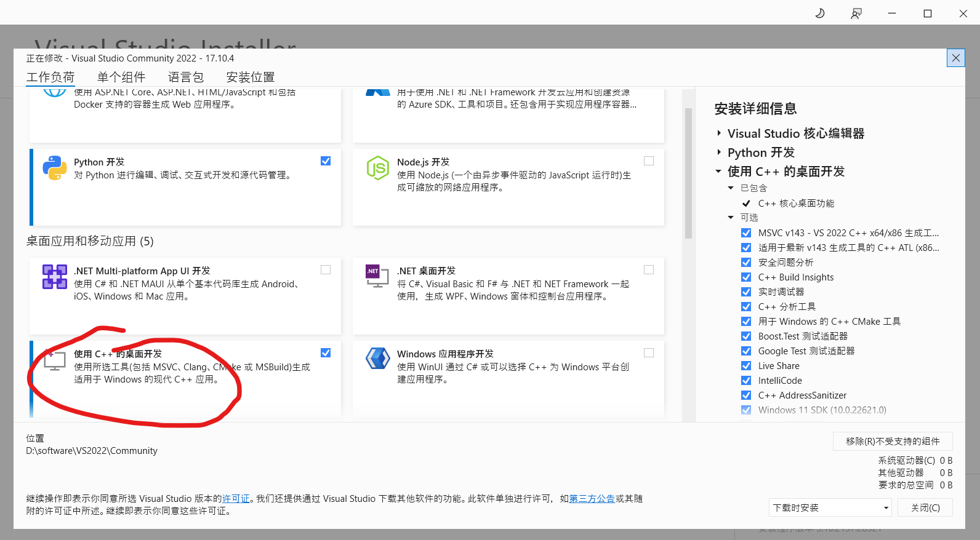Screen dimensions: 980x540
Task: Uncheck IntelliCode option
Action: point(746,381)
